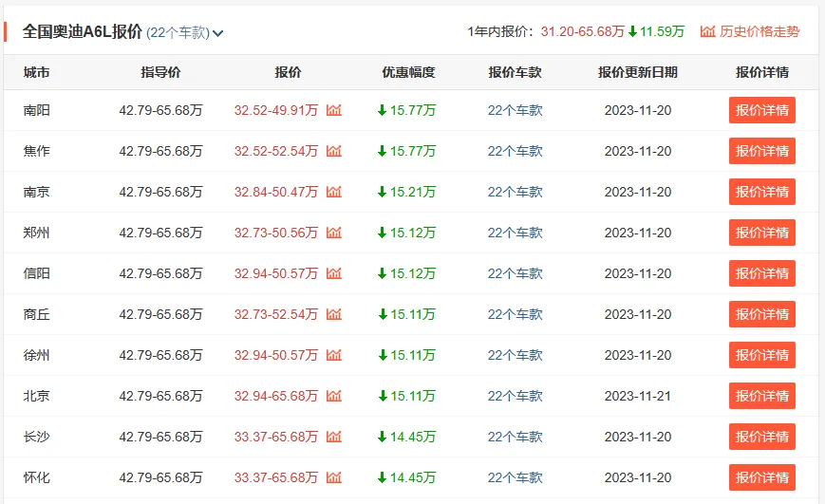Open 22个车款 link for 焦作
Viewport: 825px width, 504px height.
point(515,151)
